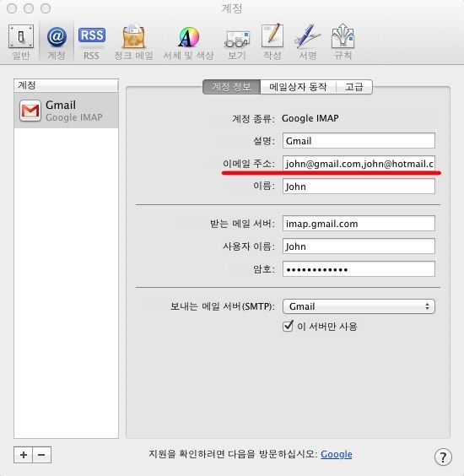The image size is (464, 476).
Task: Close the 계정 preferences window
Action: 12,8
